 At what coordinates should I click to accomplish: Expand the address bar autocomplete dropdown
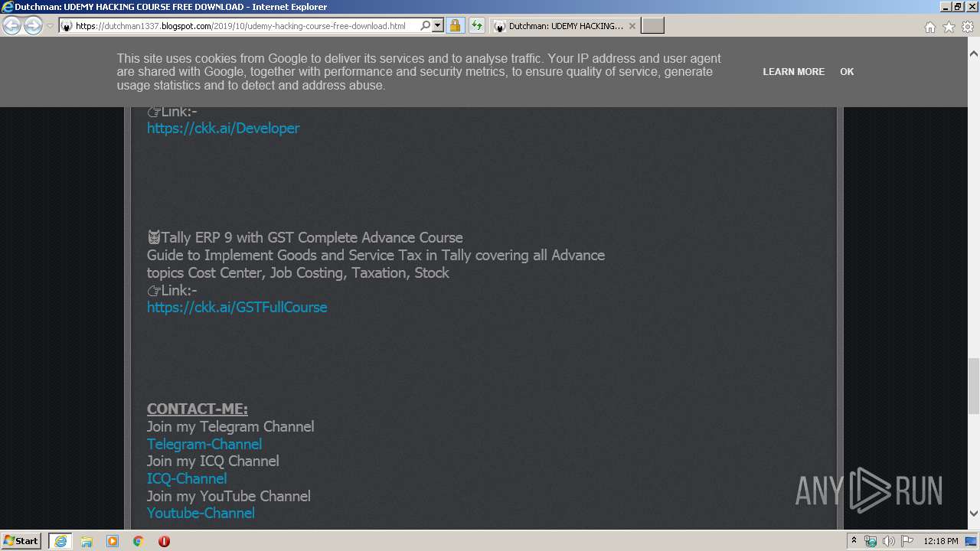click(438, 26)
